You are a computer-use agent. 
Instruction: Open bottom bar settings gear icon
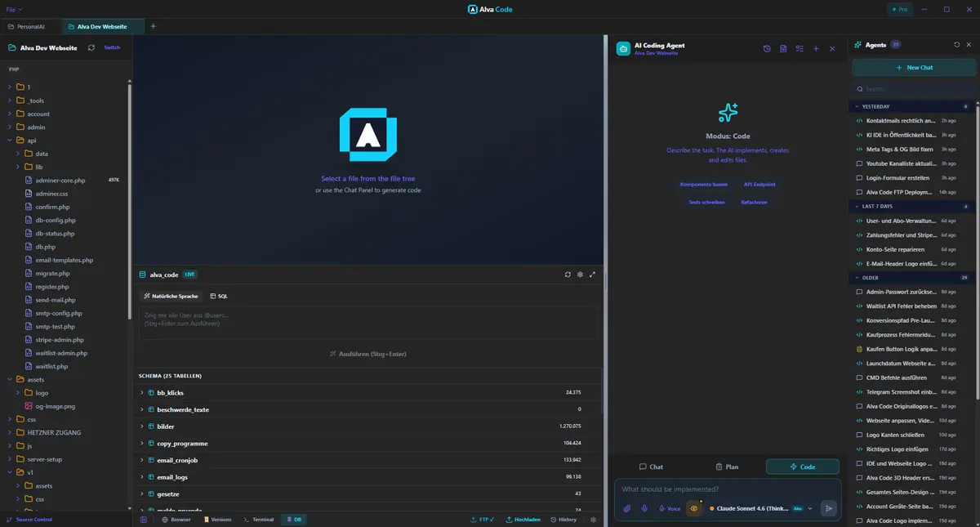tap(594, 520)
